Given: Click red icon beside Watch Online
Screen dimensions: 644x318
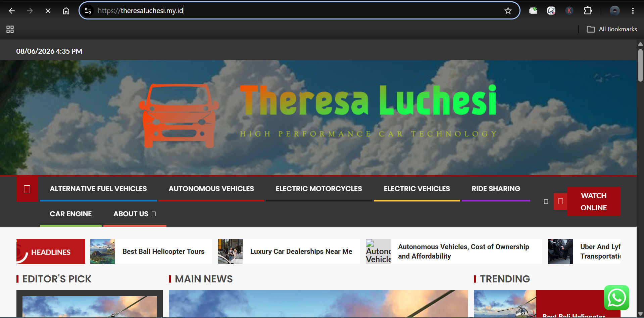Looking at the screenshot, I should pos(560,201).
